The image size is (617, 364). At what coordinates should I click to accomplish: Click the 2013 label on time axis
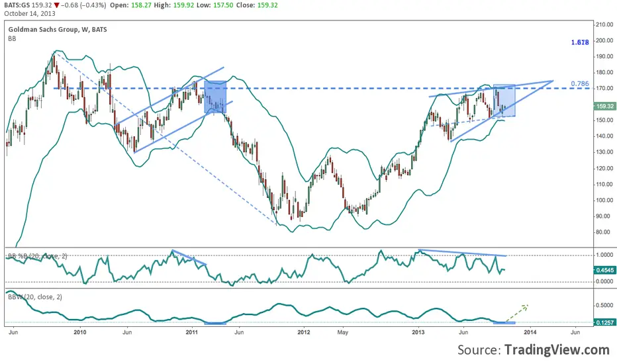point(418,332)
